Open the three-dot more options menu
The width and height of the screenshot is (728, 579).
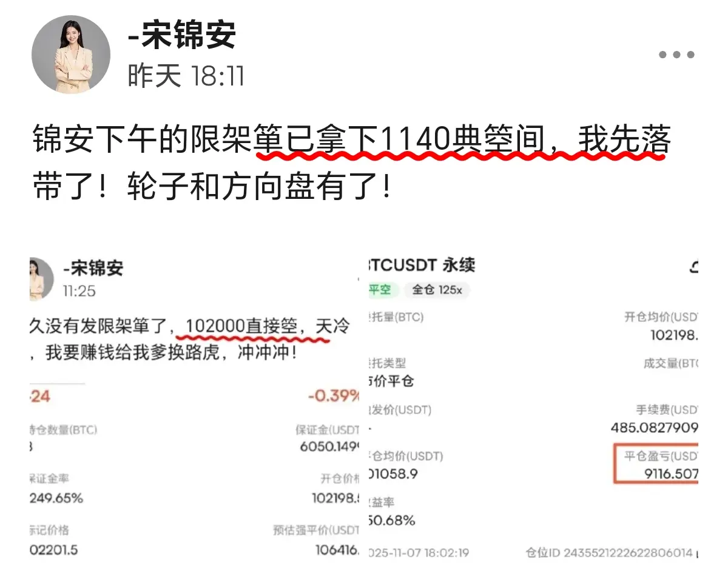(676, 55)
